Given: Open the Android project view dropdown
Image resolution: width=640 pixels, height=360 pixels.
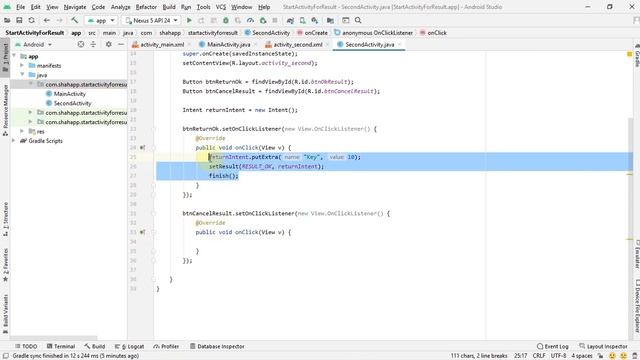Looking at the screenshot, I should click(x=33, y=44).
